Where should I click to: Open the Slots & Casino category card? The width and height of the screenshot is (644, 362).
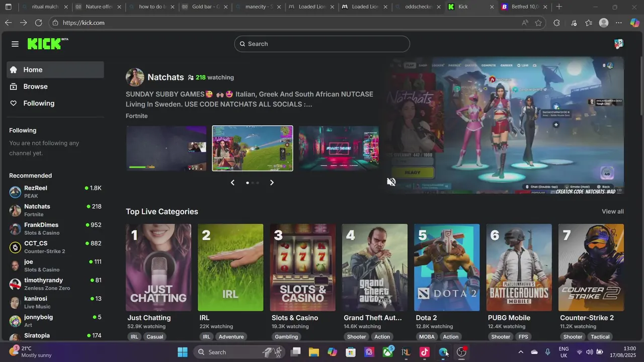[302, 267]
